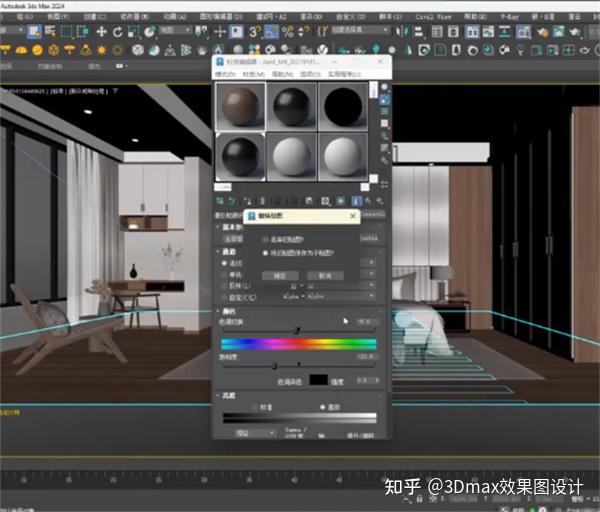The image size is (600, 512).
Task: Click the Mirror tool in main toolbar
Action: (x=402, y=31)
